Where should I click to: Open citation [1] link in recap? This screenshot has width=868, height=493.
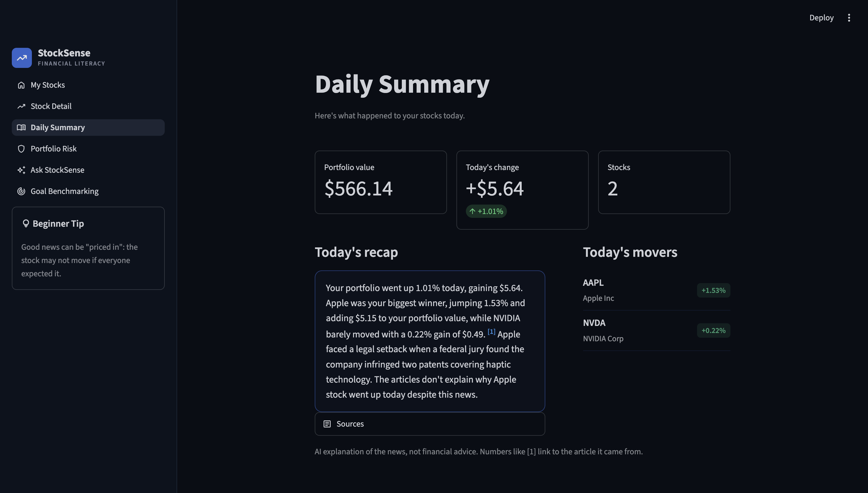(491, 332)
